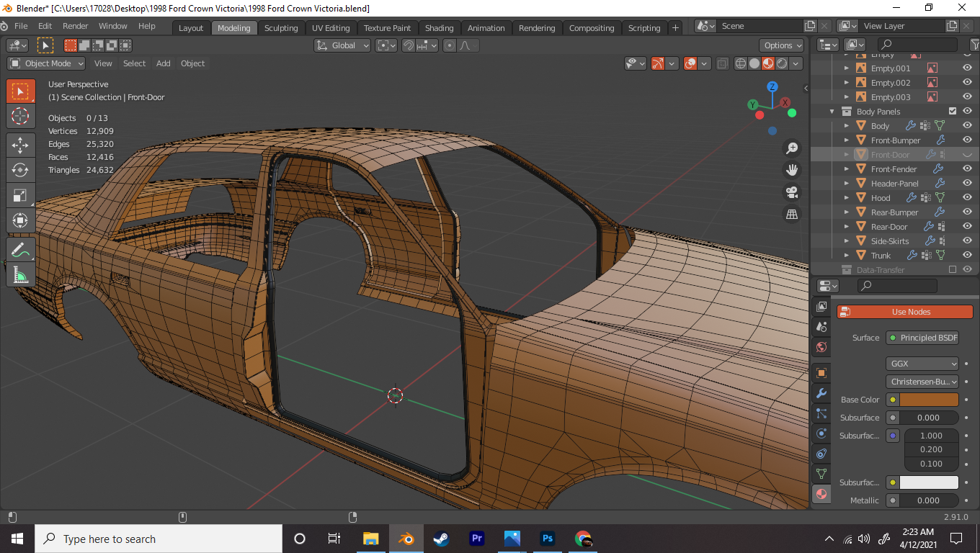
Task: Select the Rotate tool
Action: pyautogui.click(x=21, y=170)
